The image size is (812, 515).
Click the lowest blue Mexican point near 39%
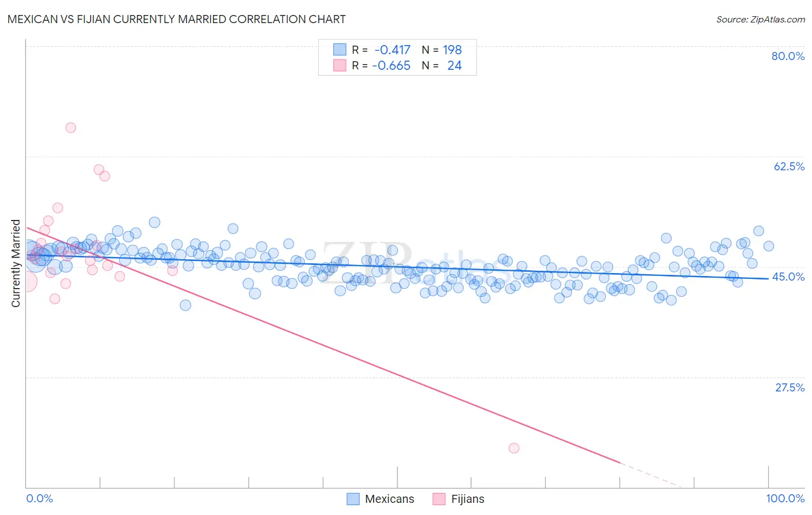pos(185,305)
